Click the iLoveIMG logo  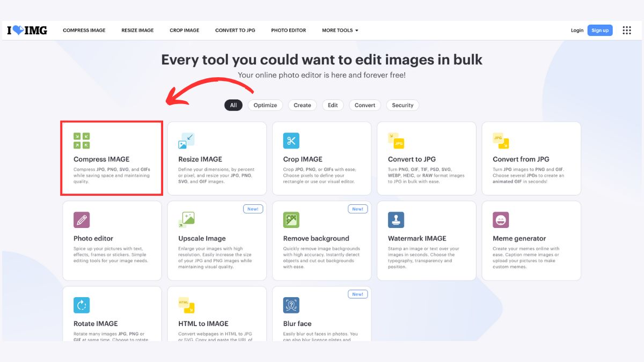(x=27, y=31)
